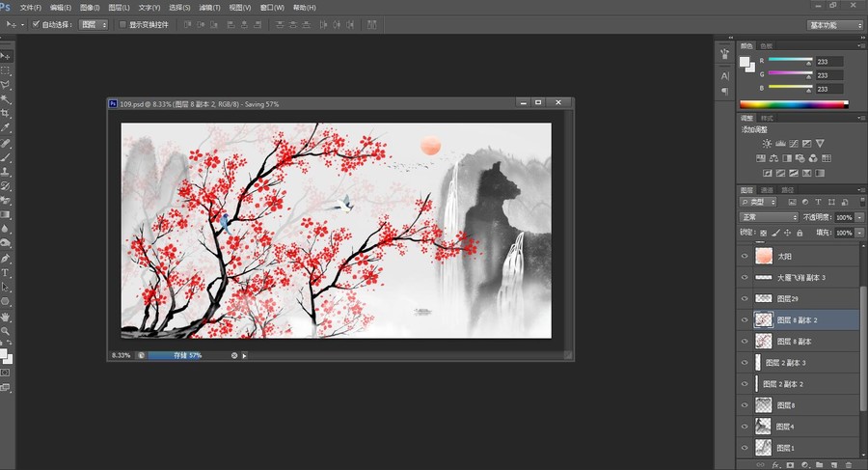The image size is (868, 470).
Task: Toggle visibility of 图层 8 副本 2
Action: 745,319
